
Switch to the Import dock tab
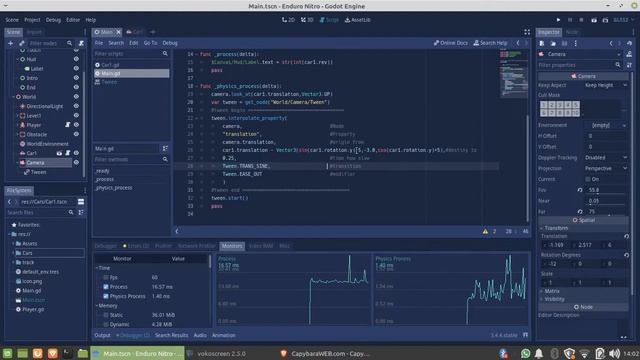click(34, 32)
